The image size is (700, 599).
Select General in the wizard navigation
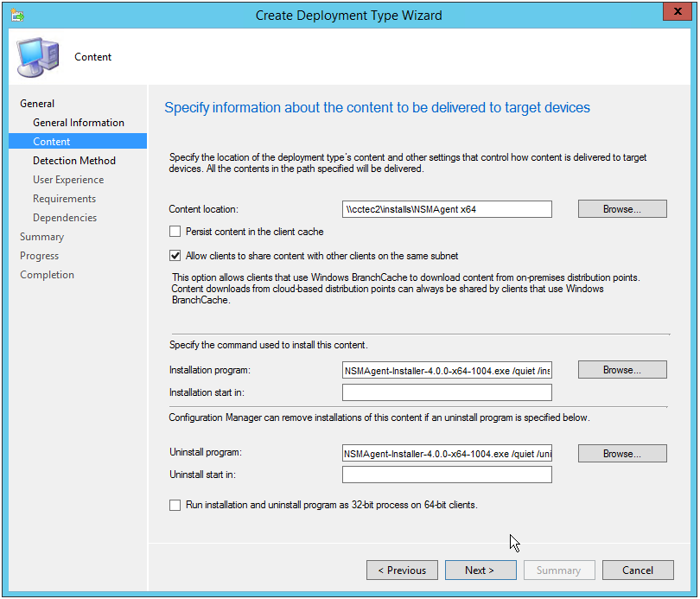point(37,104)
